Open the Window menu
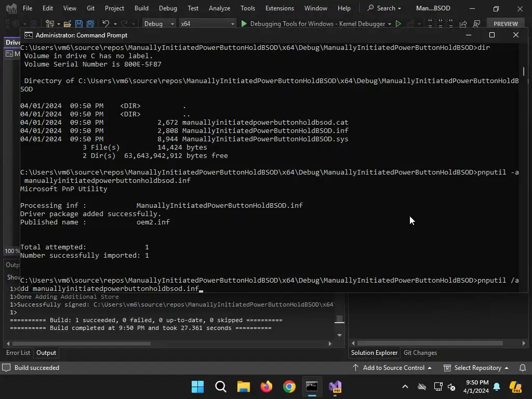This screenshot has height=399, width=532. click(x=315, y=8)
